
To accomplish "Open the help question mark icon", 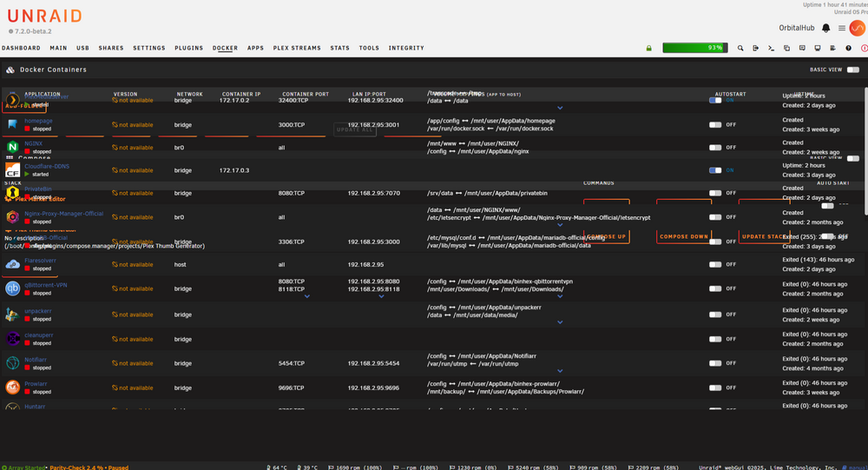I will 848,49.
